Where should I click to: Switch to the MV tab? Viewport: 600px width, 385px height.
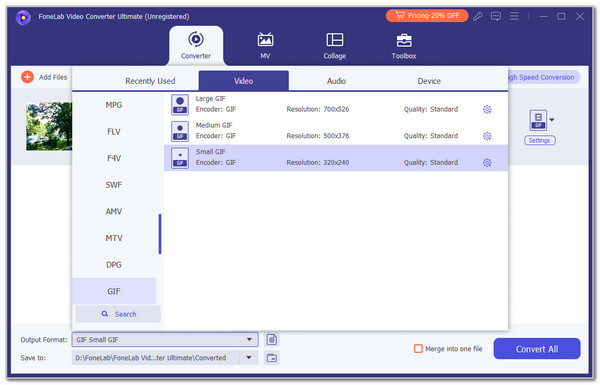click(x=265, y=46)
